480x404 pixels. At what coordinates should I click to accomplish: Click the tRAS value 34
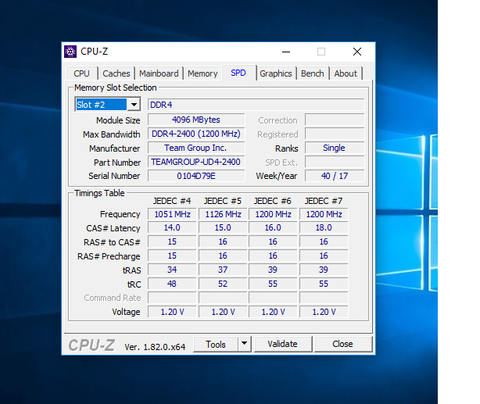pyautogui.click(x=172, y=270)
